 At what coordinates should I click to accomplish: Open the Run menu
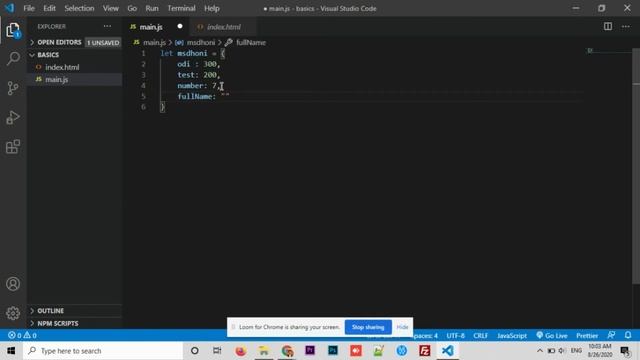152,8
